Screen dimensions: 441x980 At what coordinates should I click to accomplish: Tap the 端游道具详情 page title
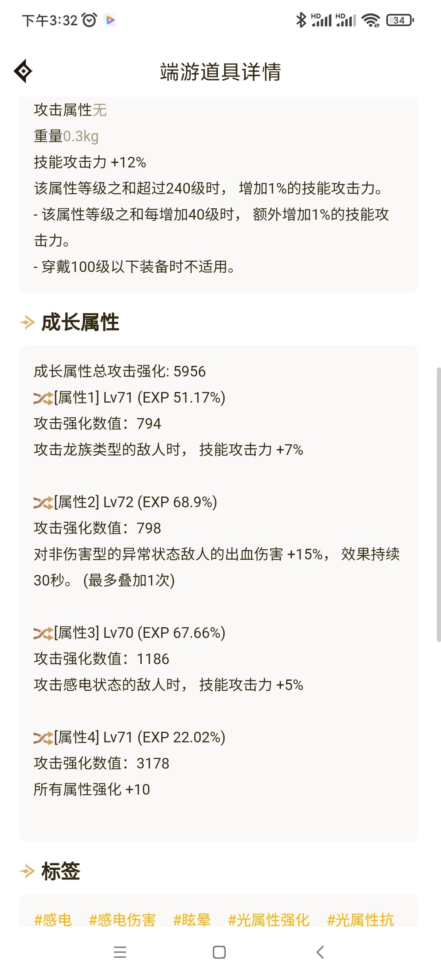[x=220, y=72]
